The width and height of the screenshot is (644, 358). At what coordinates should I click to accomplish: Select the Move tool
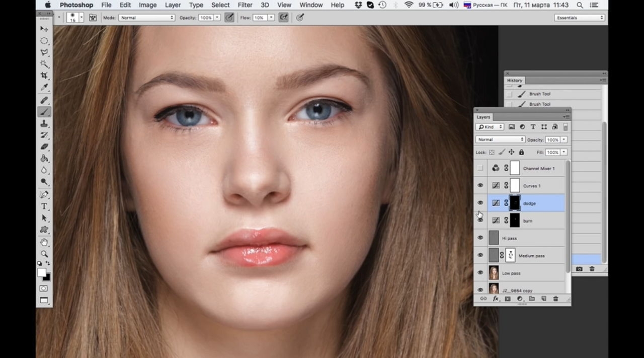pyautogui.click(x=44, y=29)
